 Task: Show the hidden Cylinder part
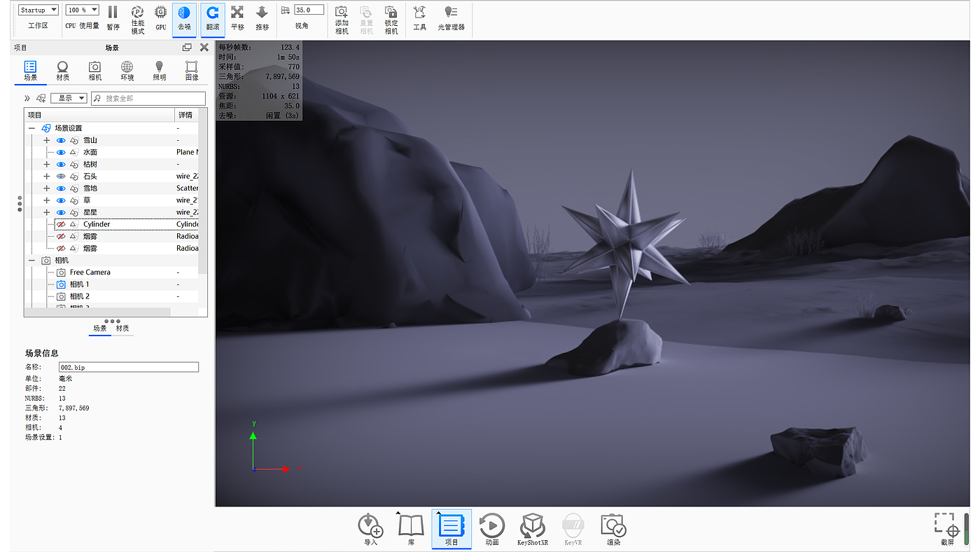pos(61,224)
